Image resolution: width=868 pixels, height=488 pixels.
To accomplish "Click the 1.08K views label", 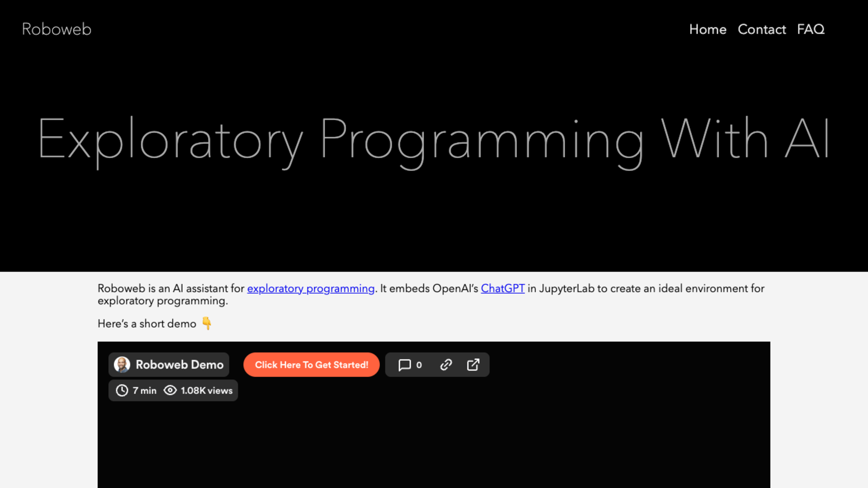I will tap(207, 391).
